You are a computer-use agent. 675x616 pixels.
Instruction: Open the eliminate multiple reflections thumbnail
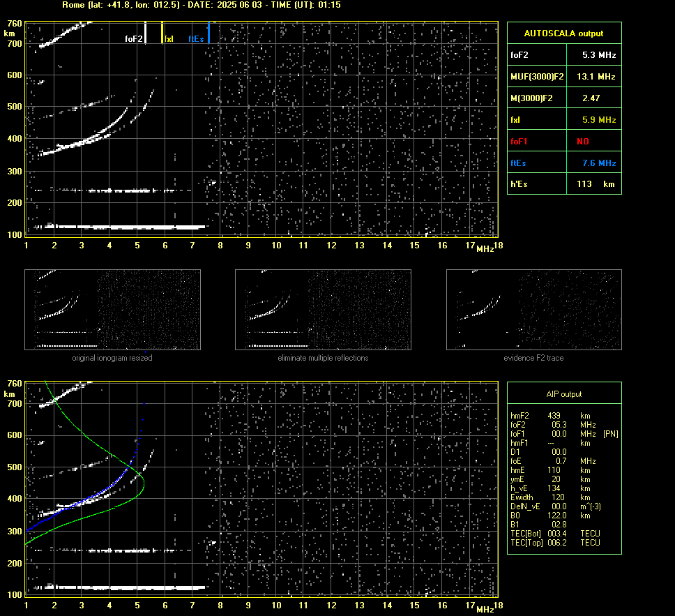coord(323,310)
